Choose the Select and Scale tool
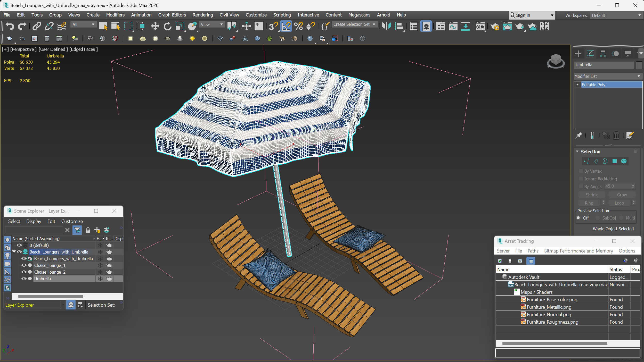 point(180,26)
